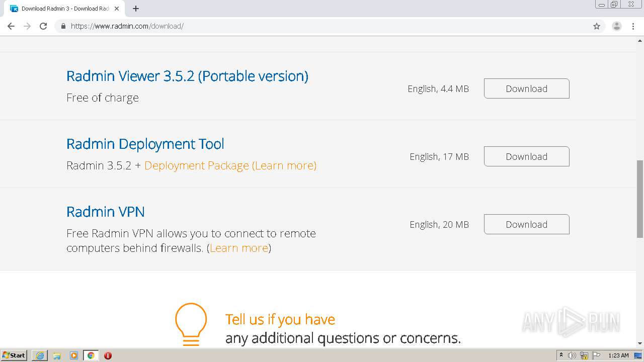
Task: Select the Download Radmin 3 tab
Action: click(x=65, y=9)
